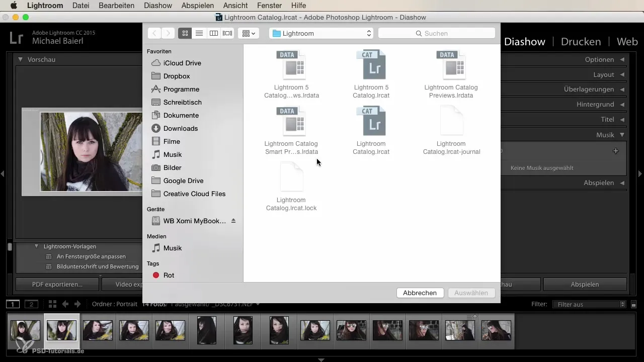Switch to the Drucken module
Screen dimensions: 644x362
[x=581, y=42]
